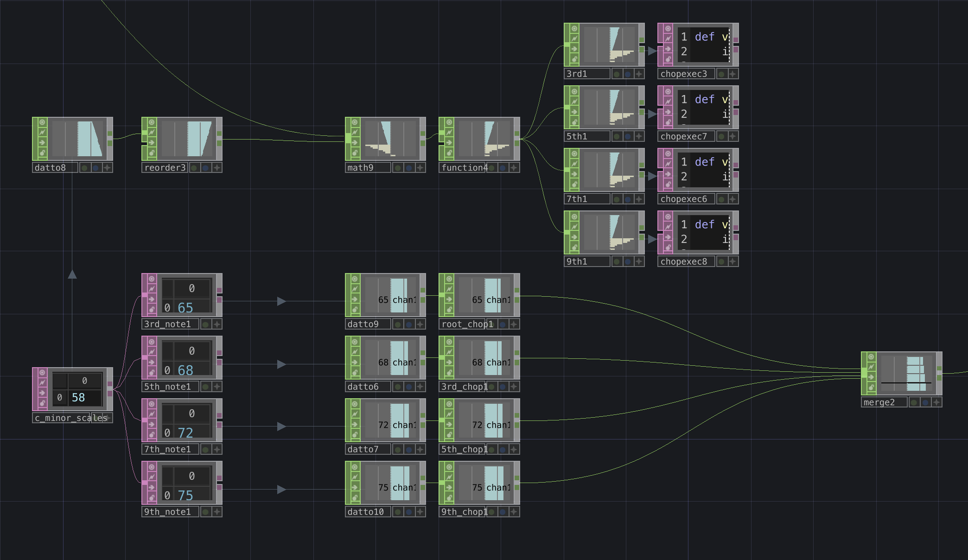This screenshot has height=560, width=968.
Task: Toggle the viewer active flag on datto8
Action: (x=42, y=122)
